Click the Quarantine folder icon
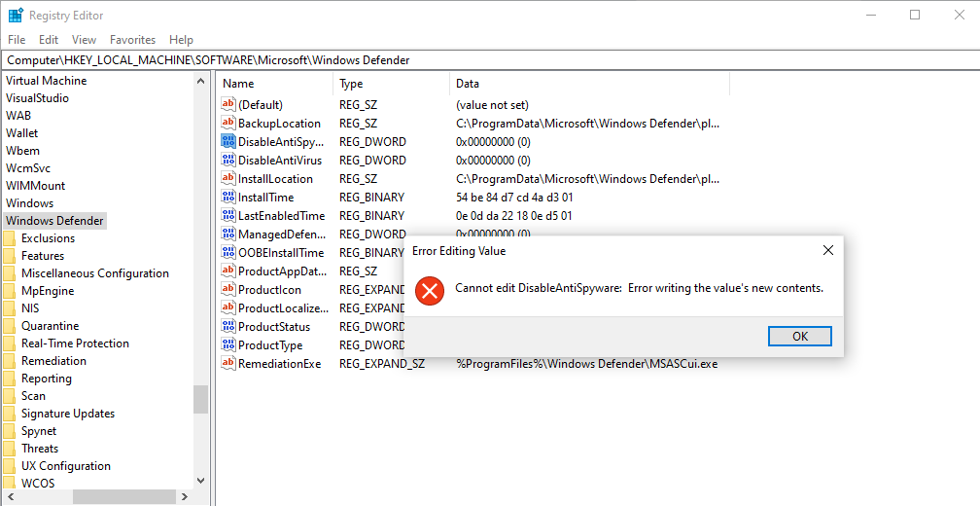 tap(10, 326)
